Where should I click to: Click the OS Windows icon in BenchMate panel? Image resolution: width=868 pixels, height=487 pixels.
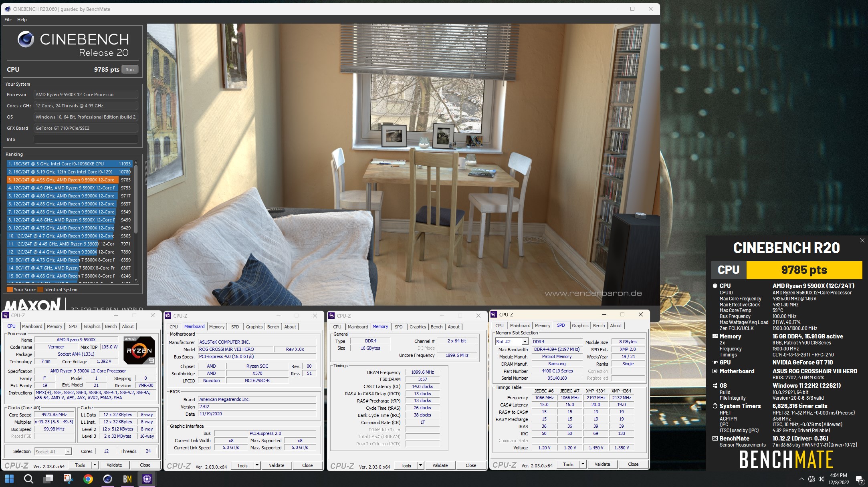[715, 386]
